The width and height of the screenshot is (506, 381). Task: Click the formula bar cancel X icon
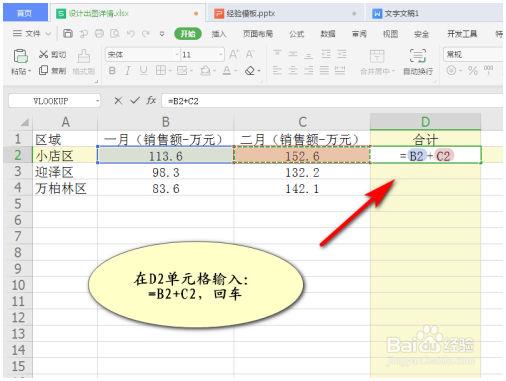click(118, 101)
